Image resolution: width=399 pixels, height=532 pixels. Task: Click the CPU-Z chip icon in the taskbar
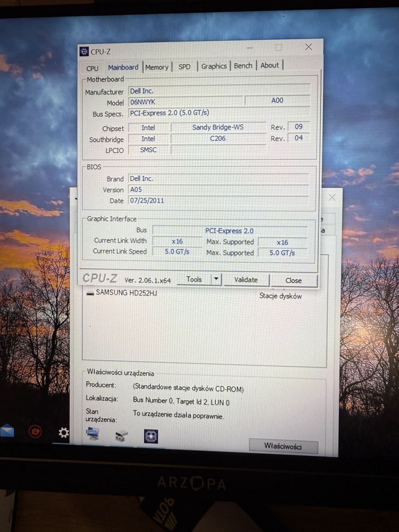(151, 436)
